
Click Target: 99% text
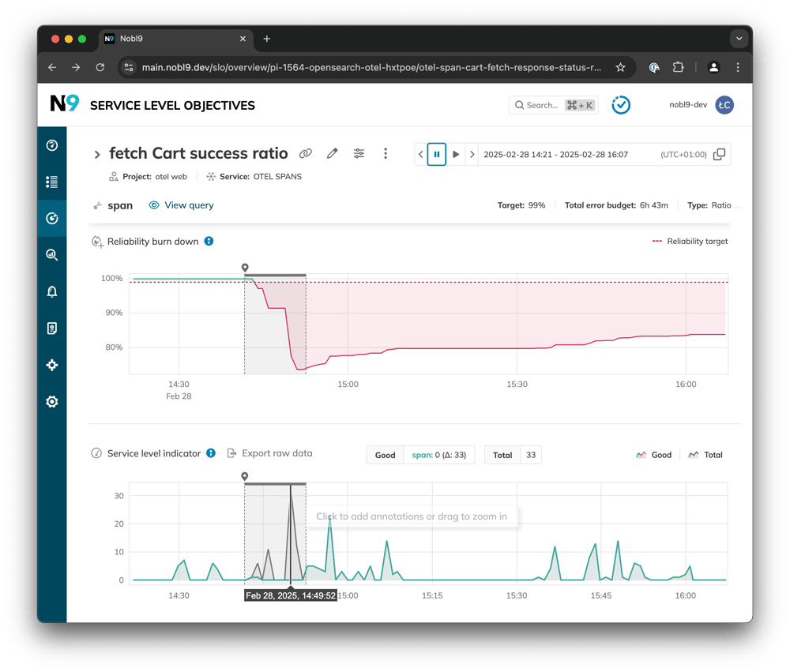[x=521, y=205]
